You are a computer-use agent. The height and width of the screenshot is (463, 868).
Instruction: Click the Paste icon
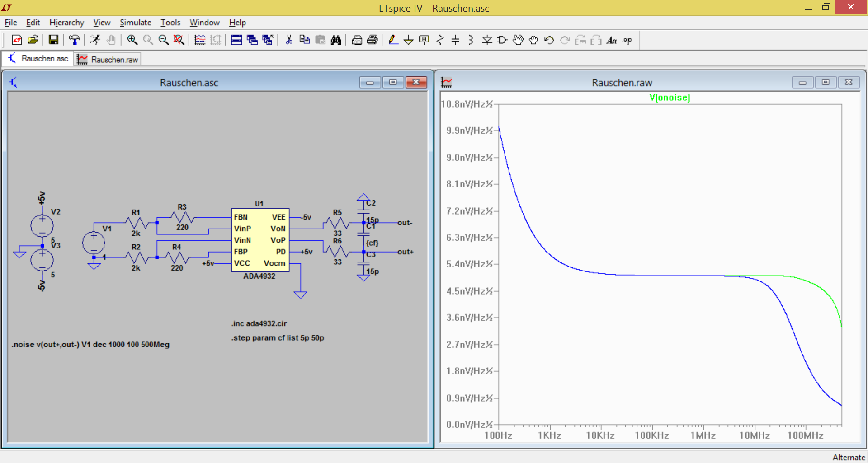pos(320,40)
